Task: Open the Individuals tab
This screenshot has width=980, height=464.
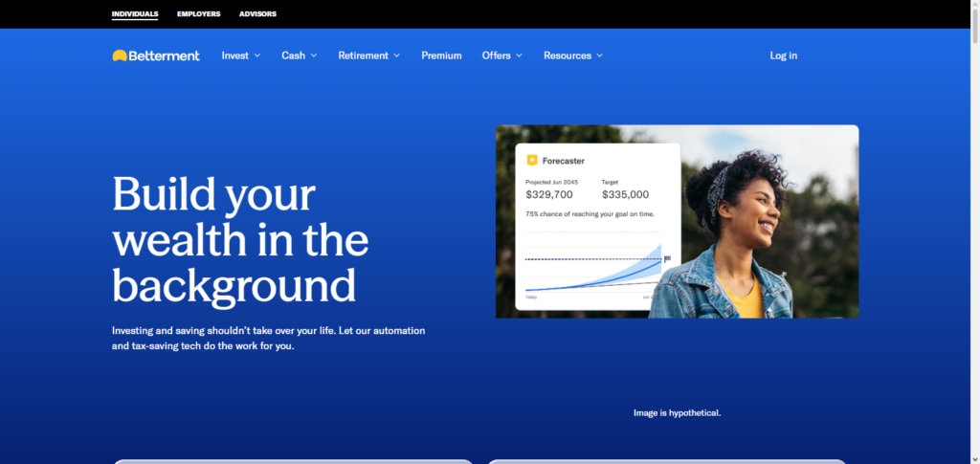Action: click(135, 13)
